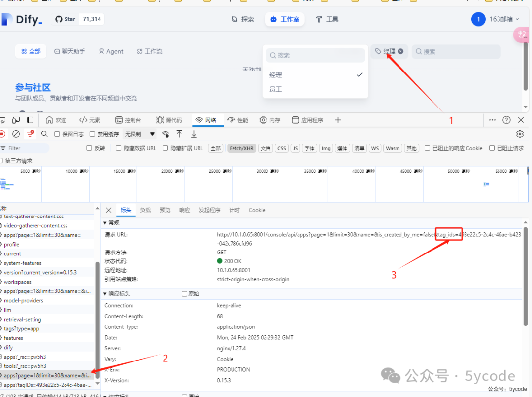This screenshot has height=397, width=532.
Task: Open the 无限制 throttling dropdown
Action: pyautogui.click(x=140, y=134)
